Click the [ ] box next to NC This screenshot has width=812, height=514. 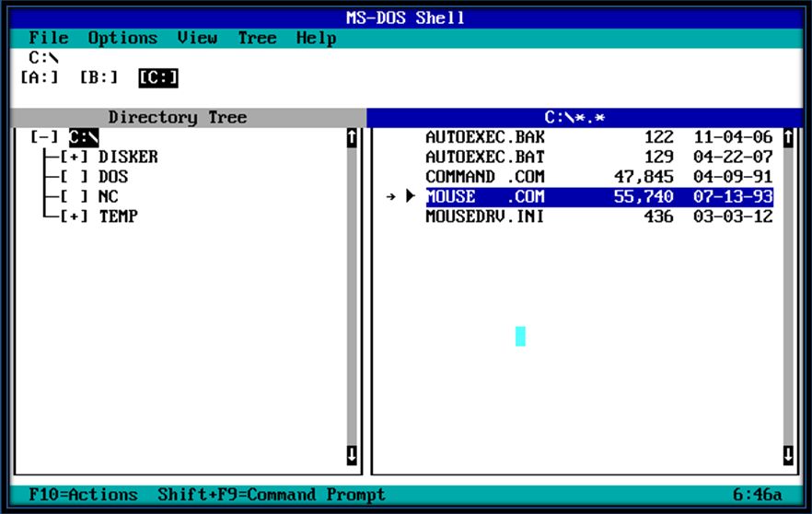74,196
